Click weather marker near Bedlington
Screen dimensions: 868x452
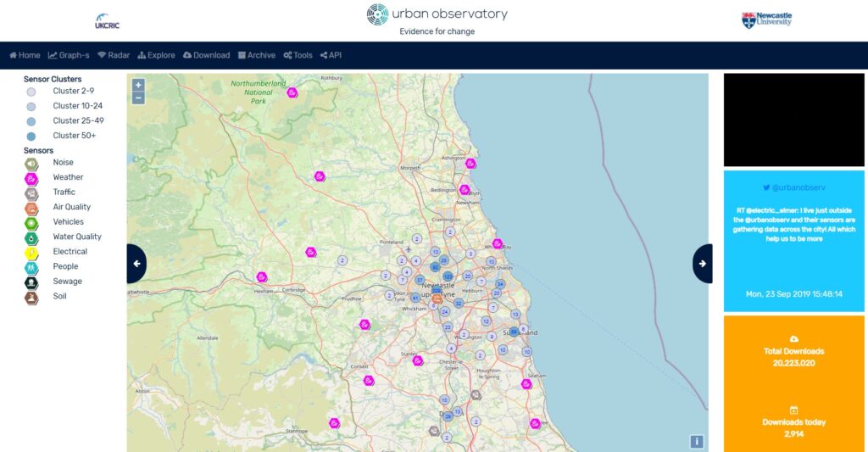click(x=465, y=190)
